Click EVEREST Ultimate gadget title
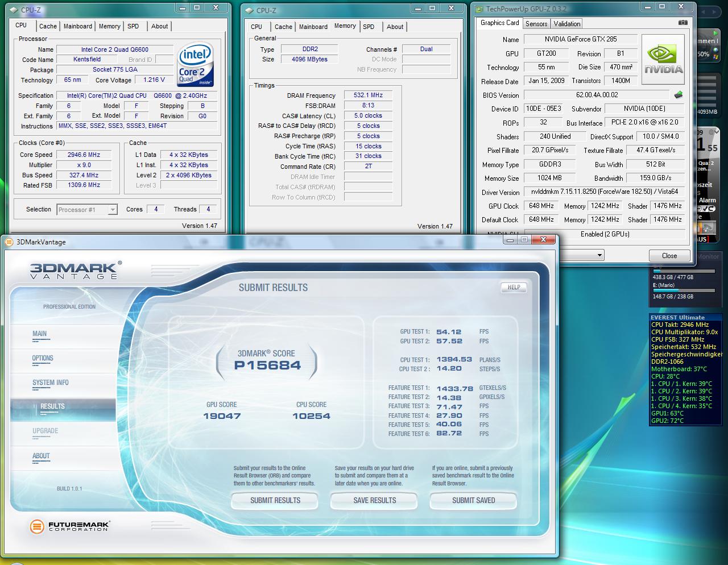Viewport: 728px width, 565px height. (x=677, y=318)
